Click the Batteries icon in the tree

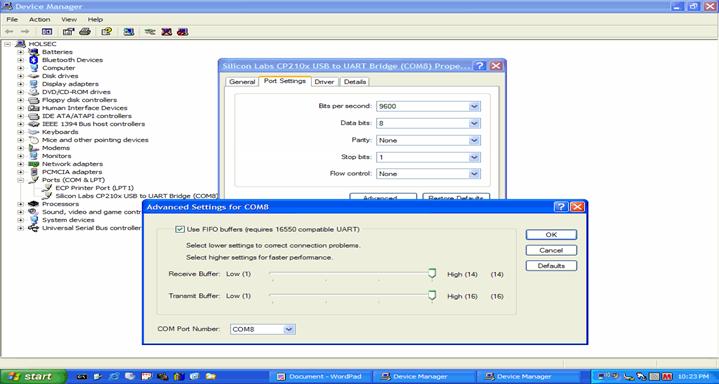click(x=33, y=52)
